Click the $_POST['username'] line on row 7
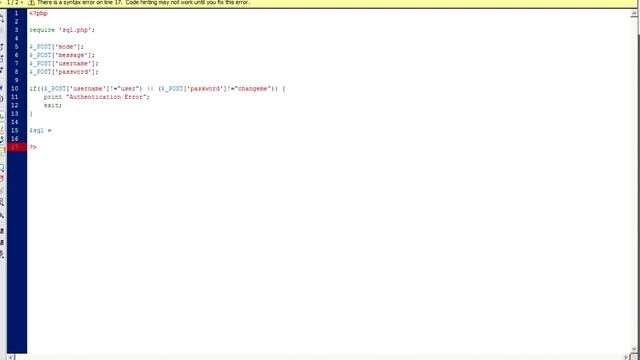The height and width of the screenshot is (360, 640). pos(64,64)
